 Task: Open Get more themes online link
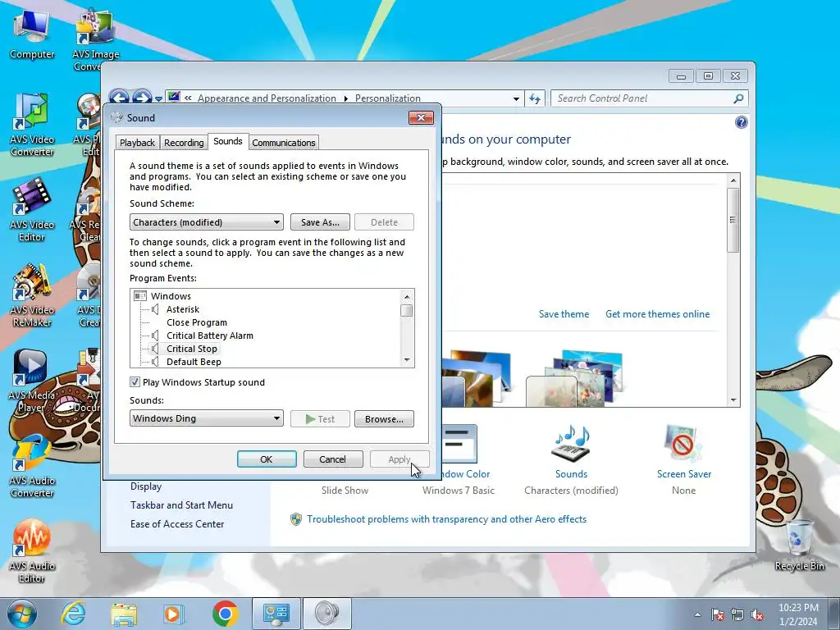pos(657,314)
